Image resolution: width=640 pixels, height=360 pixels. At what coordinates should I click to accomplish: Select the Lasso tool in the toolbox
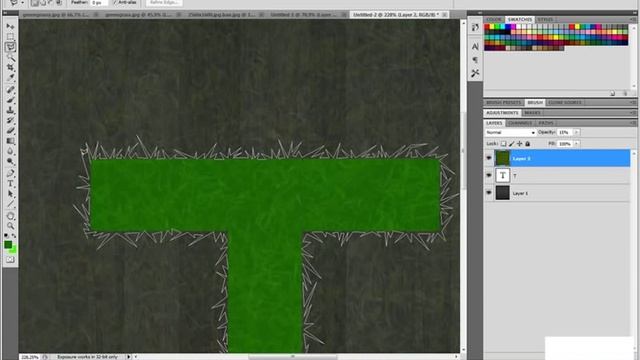pyautogui.click(x=10, y=47)
